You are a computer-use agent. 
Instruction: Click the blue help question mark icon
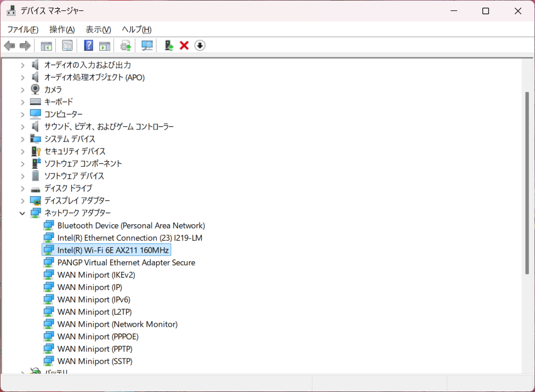tap(88, 46)
